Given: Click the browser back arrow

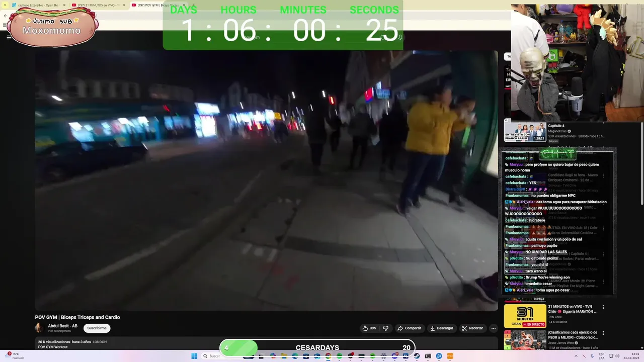Looking at the screenshot, I should (5, 16).
